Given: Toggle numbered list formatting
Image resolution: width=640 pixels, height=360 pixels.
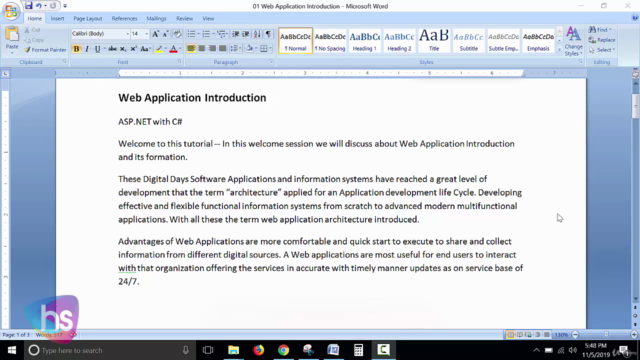Looking at the screenshot, I should point(206,34).
